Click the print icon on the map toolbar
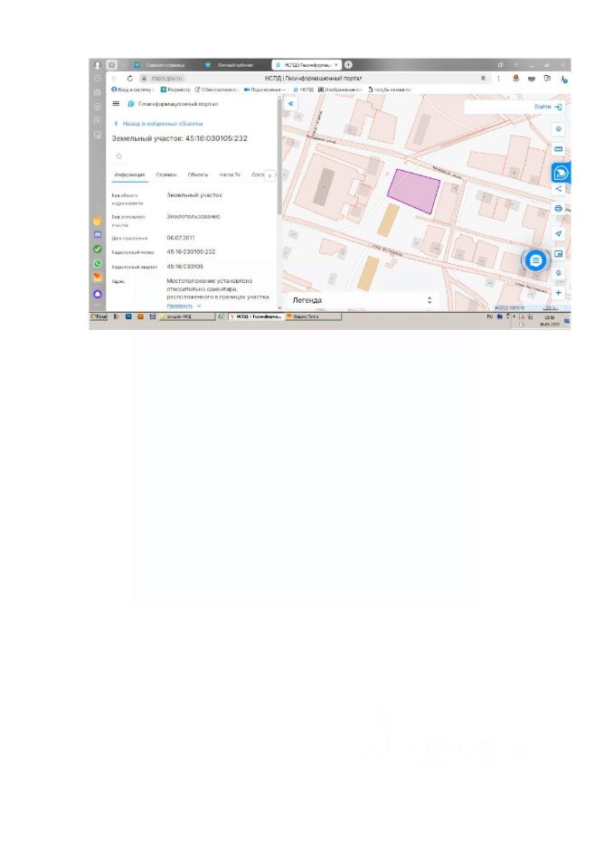This screenshot has height=868, width=613. click(x=558, y=209)
